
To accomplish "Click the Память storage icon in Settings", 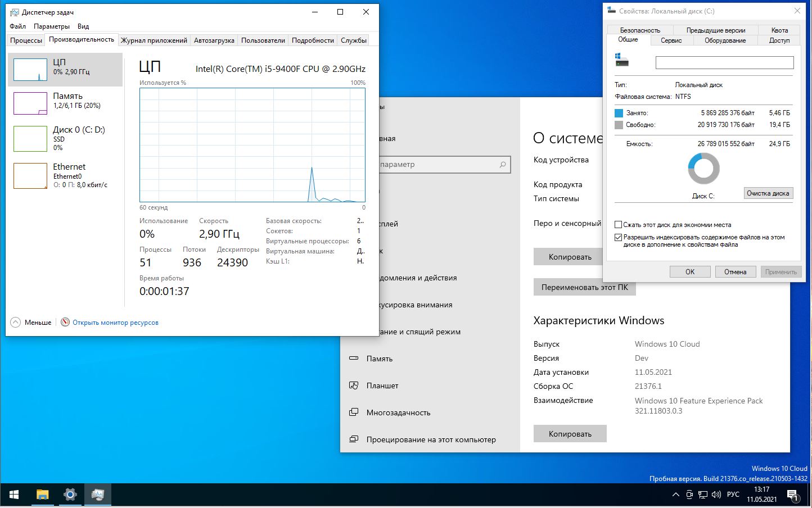I will point(354,358).
